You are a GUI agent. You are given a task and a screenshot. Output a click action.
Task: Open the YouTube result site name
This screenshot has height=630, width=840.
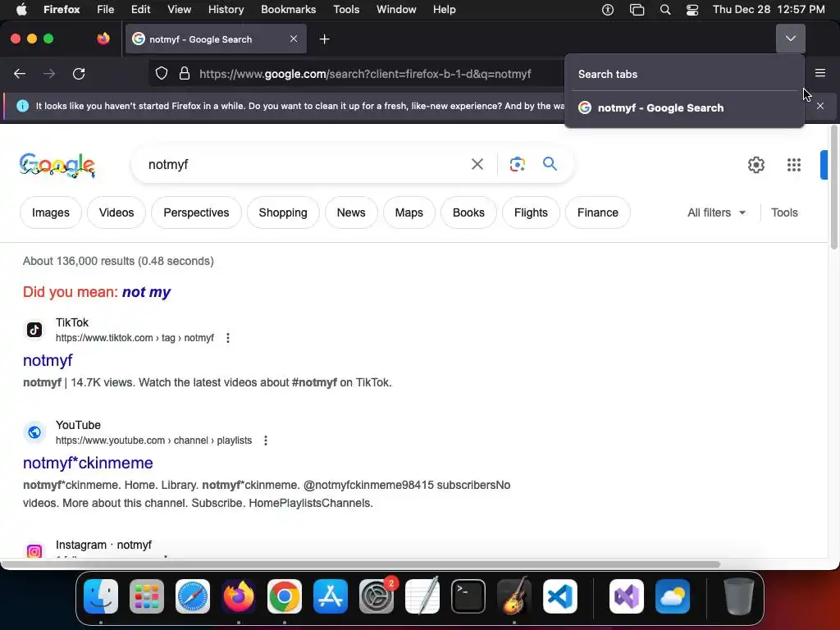(x=78, y=425)
